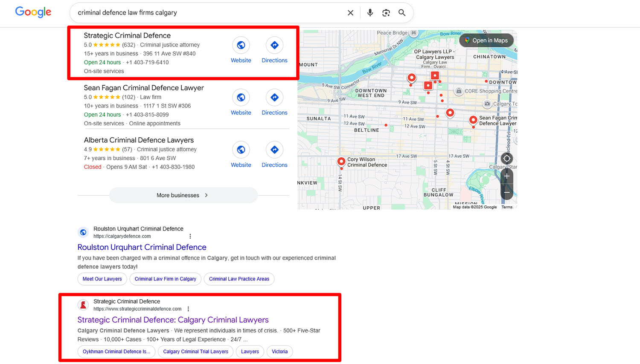Click the search magnifying glass icon

pos(401,13)
